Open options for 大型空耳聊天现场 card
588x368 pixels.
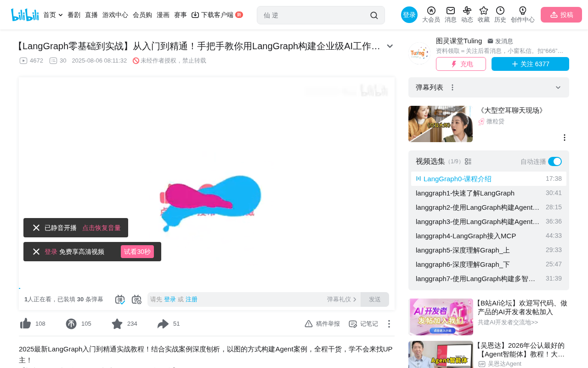(x=565, y=138)
